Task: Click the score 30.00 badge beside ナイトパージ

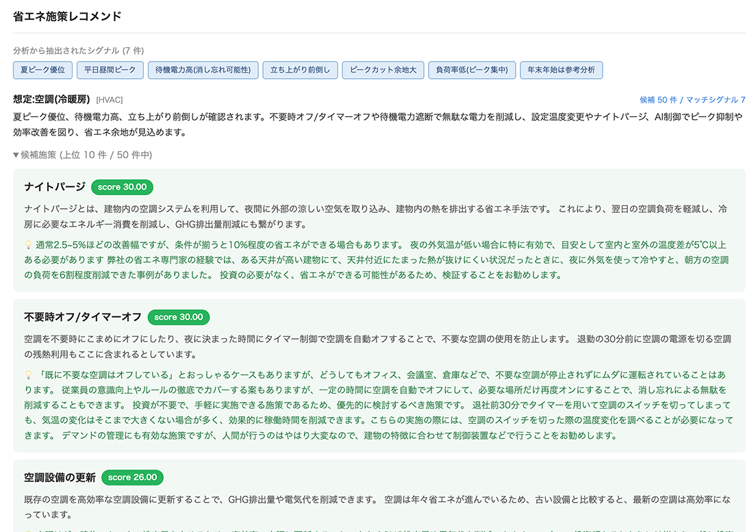Action: [122, 187]
